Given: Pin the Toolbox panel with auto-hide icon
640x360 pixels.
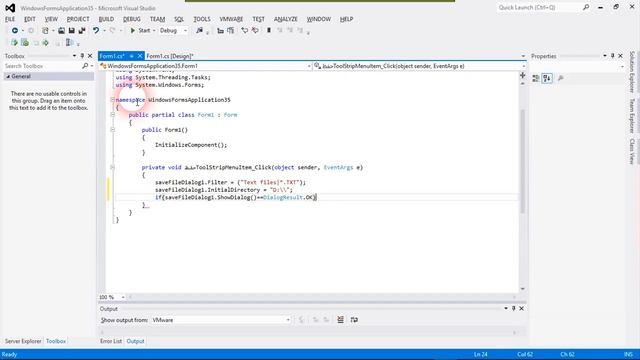Looking at the screenshot, I should point(82,56).
